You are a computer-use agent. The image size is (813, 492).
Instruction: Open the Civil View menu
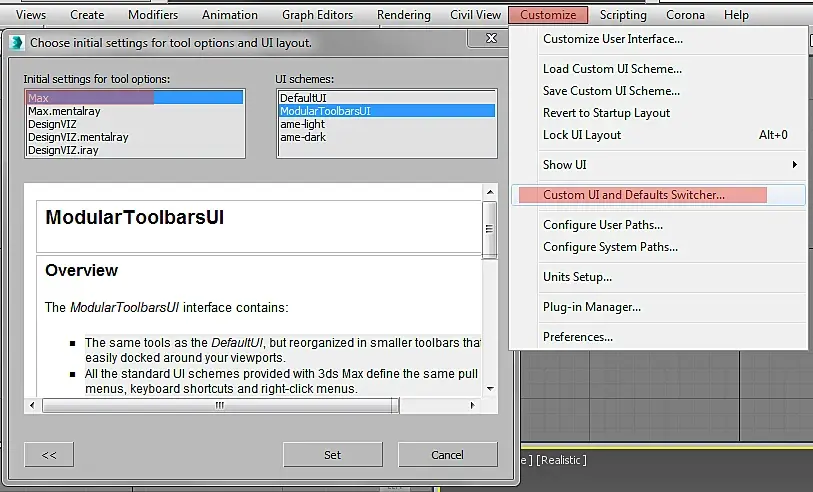point(475,15)
